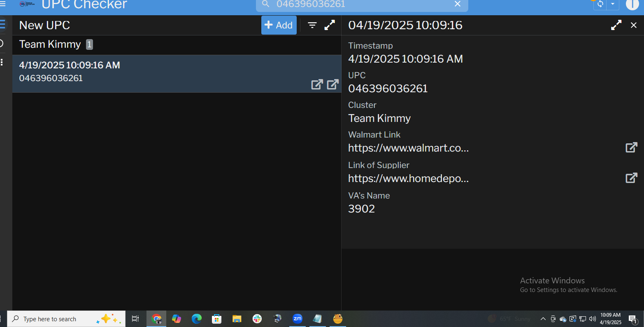Image resolution: width=644 pixels, height=327 pixels.
Task: Click the filter icon next to Add
Action: pos(312,25)
